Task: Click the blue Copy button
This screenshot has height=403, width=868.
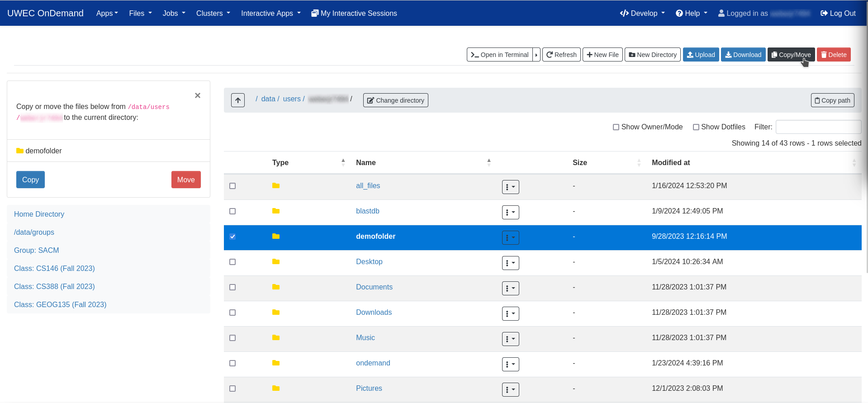Action: pyautogui.click(x=30, y=180)
